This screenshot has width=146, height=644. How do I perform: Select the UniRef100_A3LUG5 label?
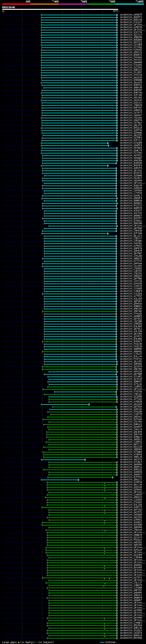coord(131,299)
